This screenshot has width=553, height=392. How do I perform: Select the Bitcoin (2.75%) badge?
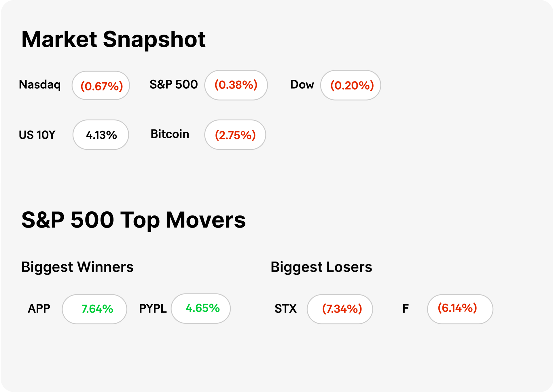coord(235,135)
